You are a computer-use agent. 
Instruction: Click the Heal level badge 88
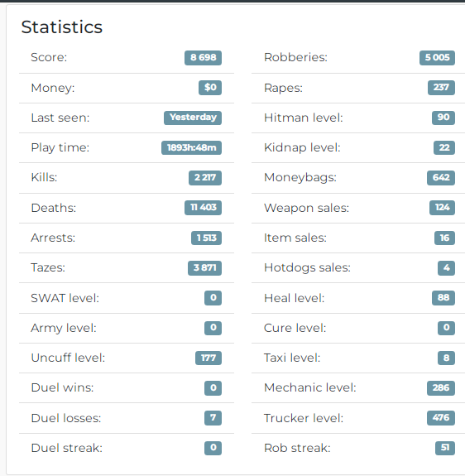(x=443, y=298)
